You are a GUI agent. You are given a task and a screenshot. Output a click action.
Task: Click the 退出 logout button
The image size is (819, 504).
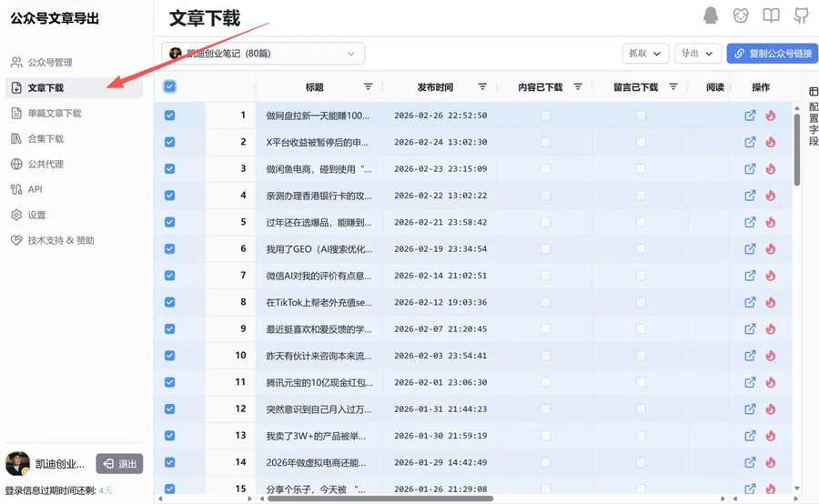coord(119,464)
